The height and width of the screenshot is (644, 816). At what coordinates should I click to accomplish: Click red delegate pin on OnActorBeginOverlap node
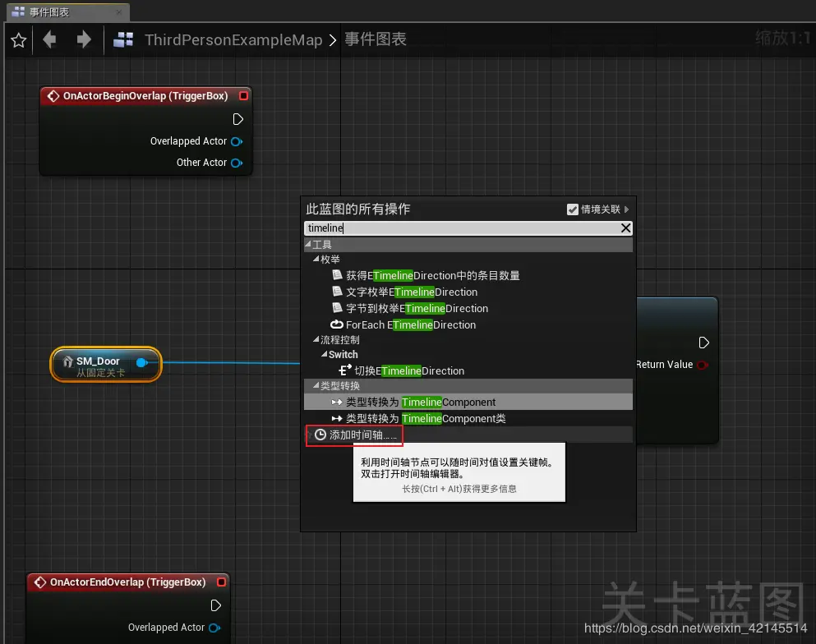tap(243, 96)
